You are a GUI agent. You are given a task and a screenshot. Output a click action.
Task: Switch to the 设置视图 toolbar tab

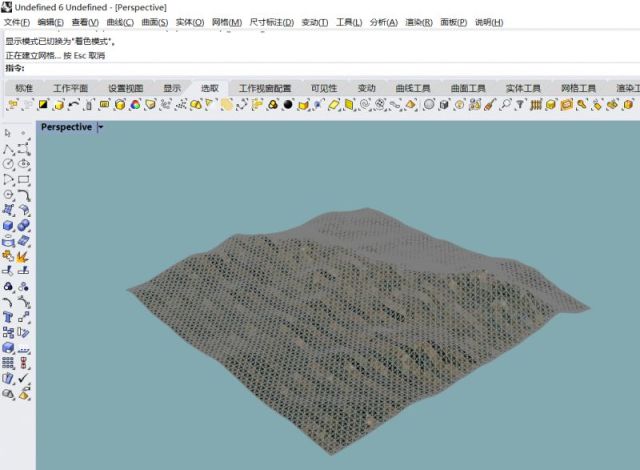click(126, 88)
